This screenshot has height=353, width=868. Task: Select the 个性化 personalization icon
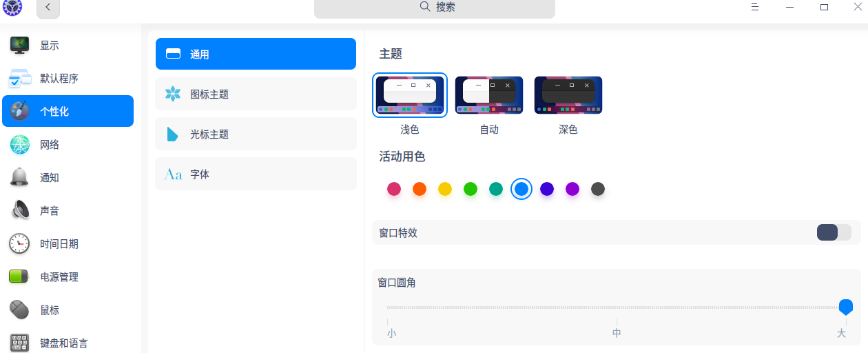[19, 111]
